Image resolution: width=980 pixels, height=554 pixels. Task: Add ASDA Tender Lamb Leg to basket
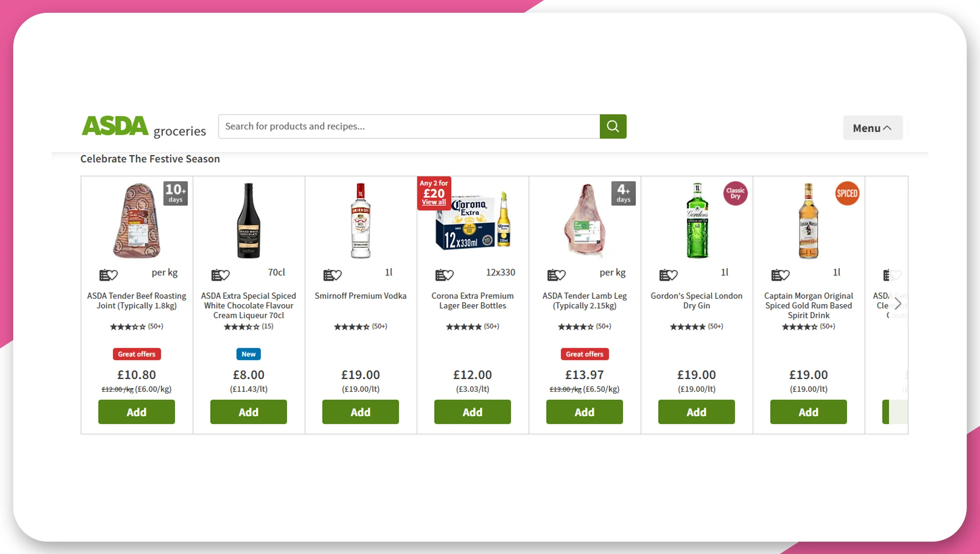click(585, 412)
